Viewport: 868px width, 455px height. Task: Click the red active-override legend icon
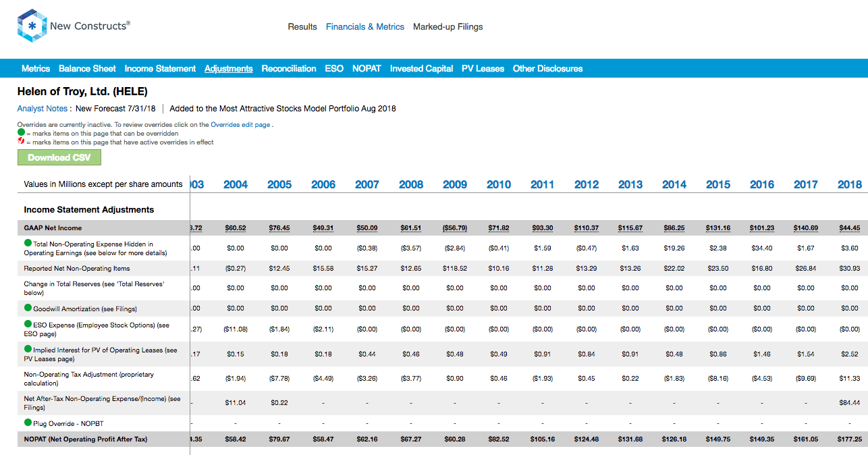pyautogui.click(x=21, y=142)
